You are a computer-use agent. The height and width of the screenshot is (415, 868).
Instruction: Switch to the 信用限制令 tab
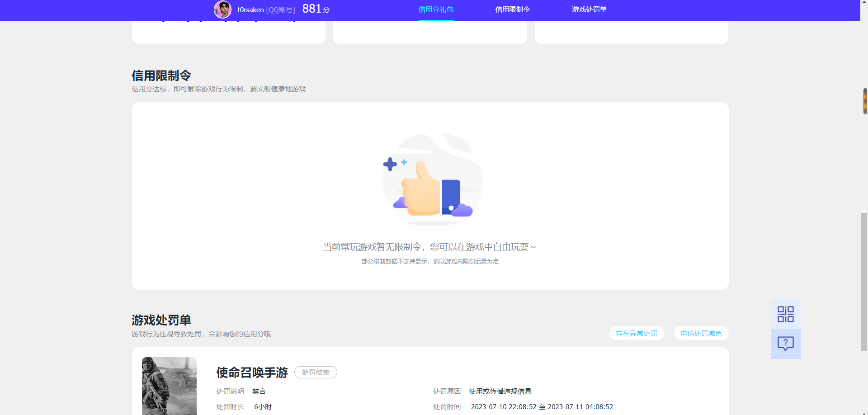click(512, 9)
